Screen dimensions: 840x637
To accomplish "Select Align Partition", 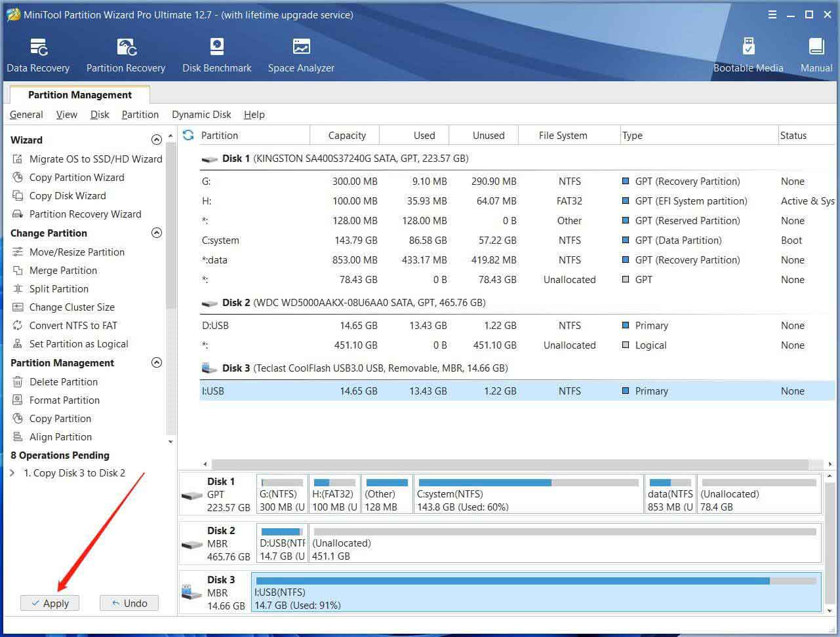I will click(x=52, y=436).
